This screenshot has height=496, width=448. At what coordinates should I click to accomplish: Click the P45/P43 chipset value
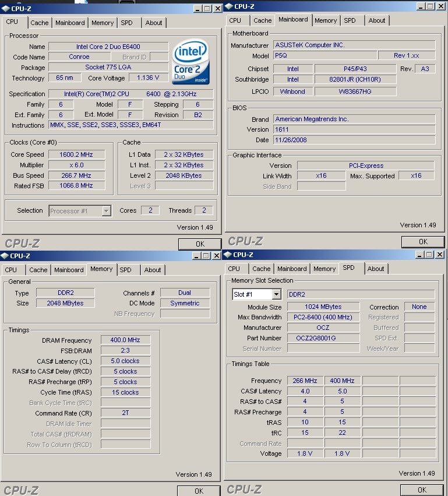[355, 69]
